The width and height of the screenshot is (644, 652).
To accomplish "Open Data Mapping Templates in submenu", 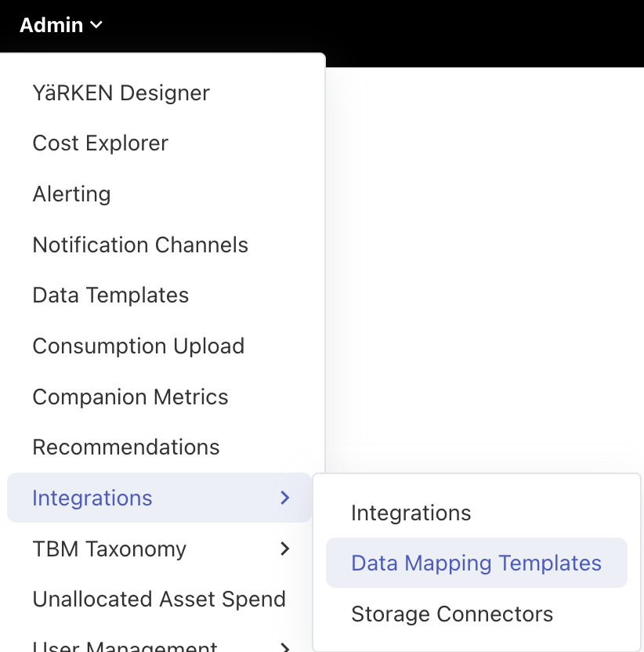I will point(476,563).
